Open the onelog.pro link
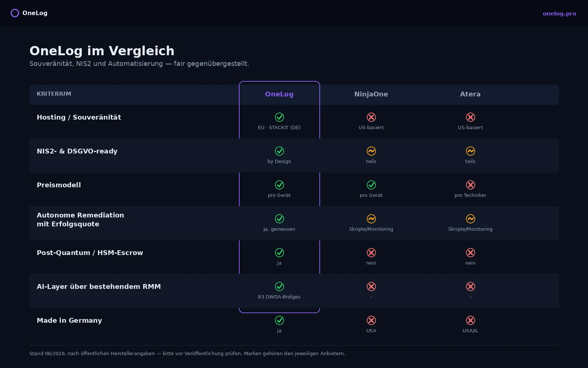 [559, 14]
